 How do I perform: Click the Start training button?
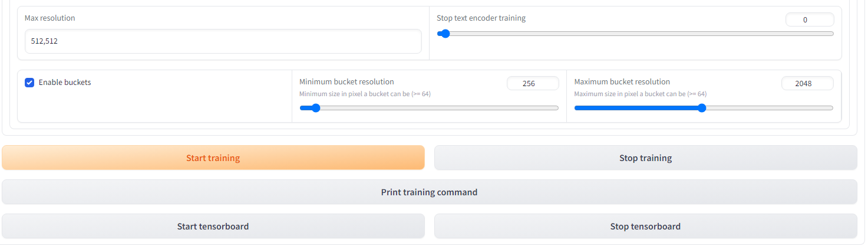[x=213, y=158]
